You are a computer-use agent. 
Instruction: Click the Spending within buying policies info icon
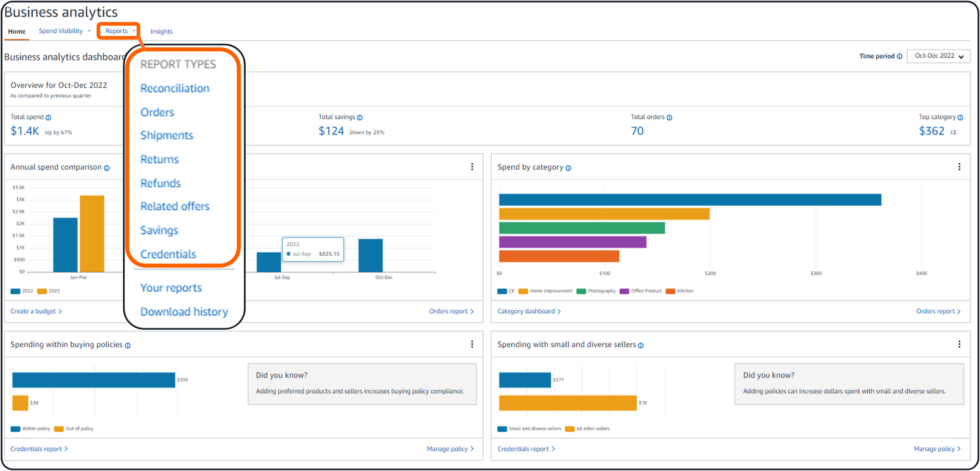[128, 345]
